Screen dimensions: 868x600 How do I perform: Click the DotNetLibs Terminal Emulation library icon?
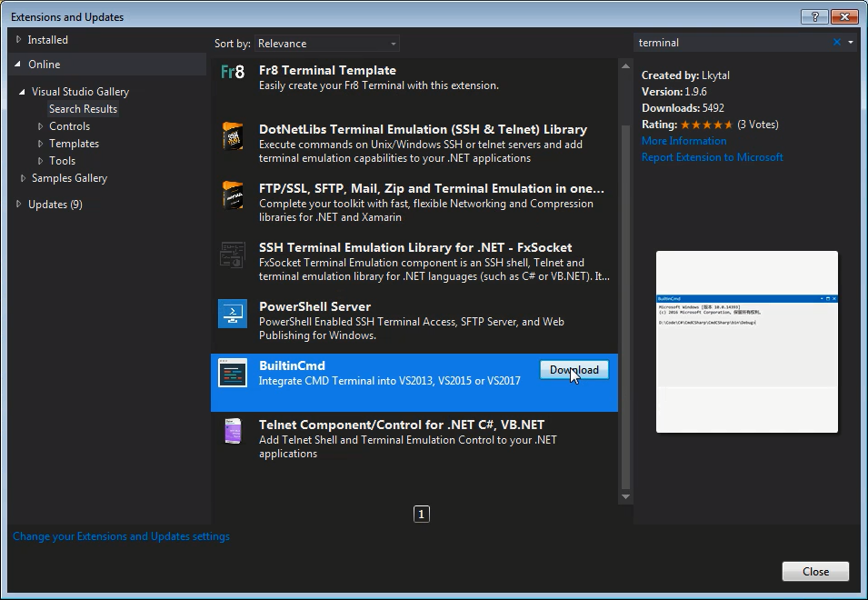click(x=233, y=136)
